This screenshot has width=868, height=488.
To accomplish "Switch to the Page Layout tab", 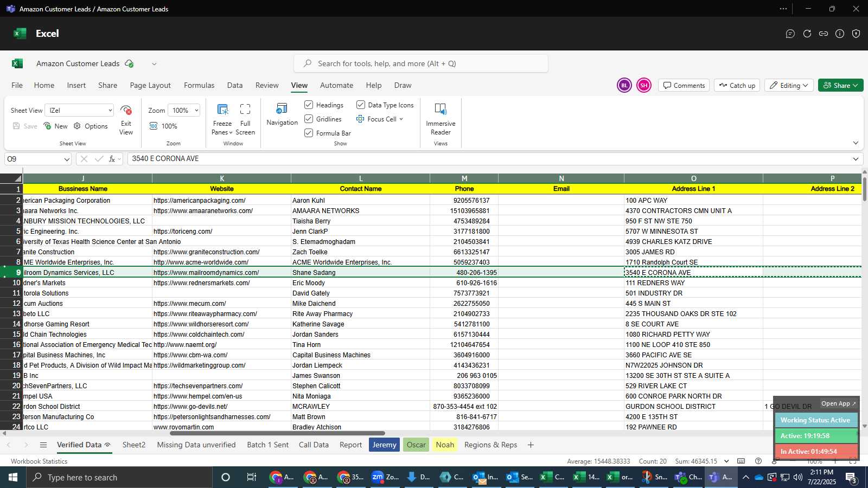I will (x=150, y=85).
